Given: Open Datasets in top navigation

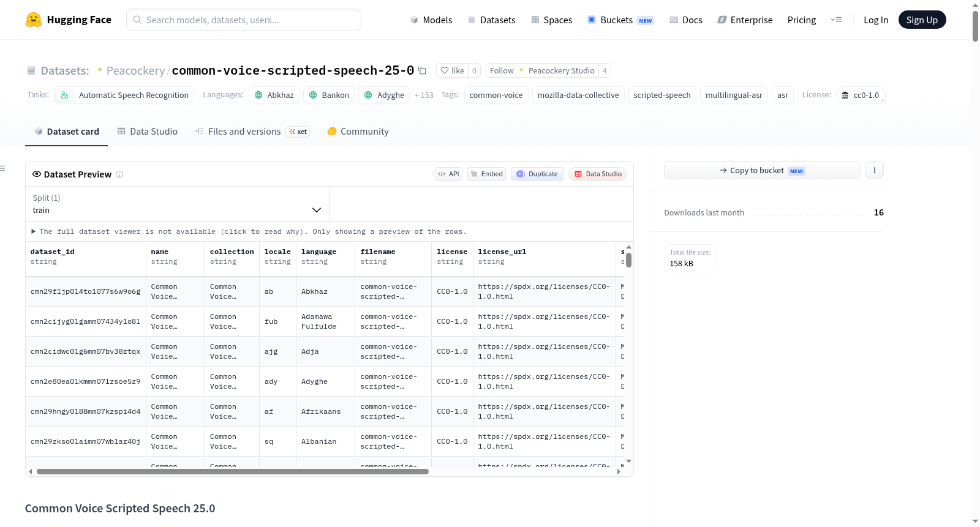Looking at the screenshot, I should [x=492, y=20].
